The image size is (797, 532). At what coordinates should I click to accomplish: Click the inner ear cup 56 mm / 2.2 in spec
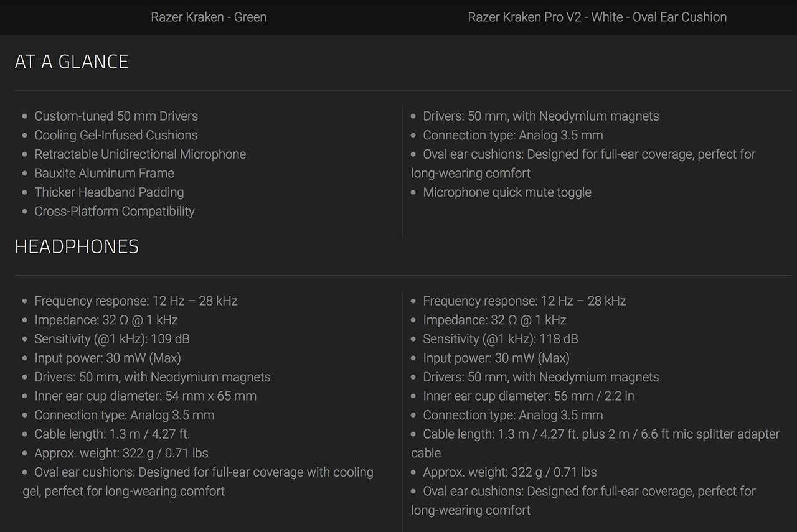coord(529,396)
